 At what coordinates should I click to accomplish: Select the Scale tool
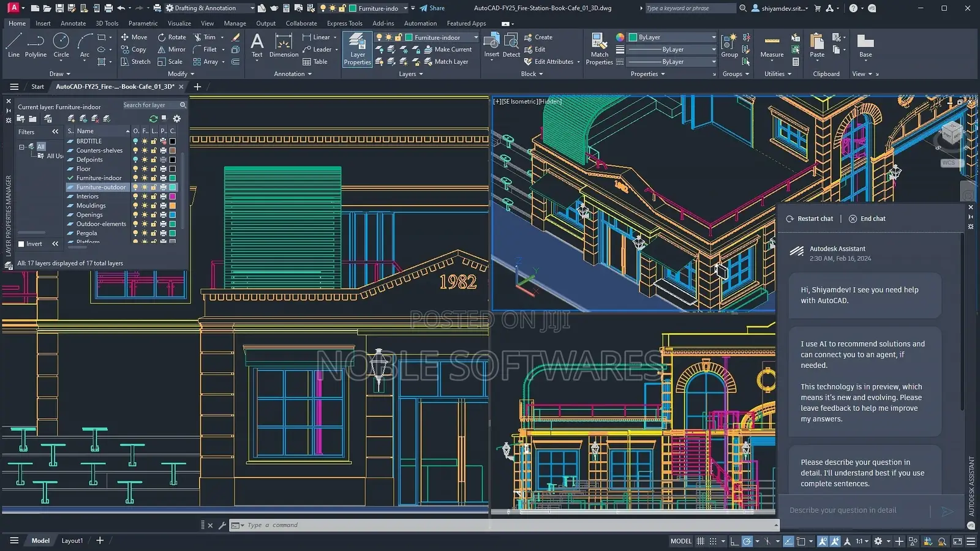click(x=170, y=62)
